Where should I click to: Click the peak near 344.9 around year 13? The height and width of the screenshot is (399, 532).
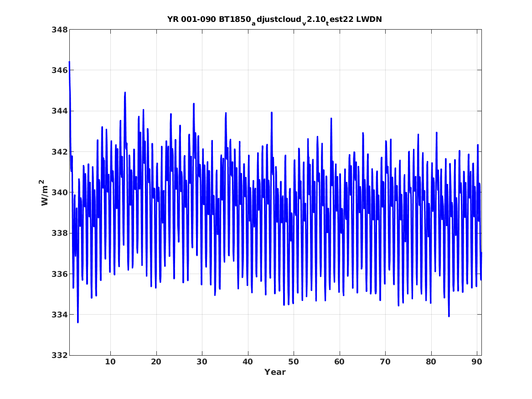coord(125,92)
